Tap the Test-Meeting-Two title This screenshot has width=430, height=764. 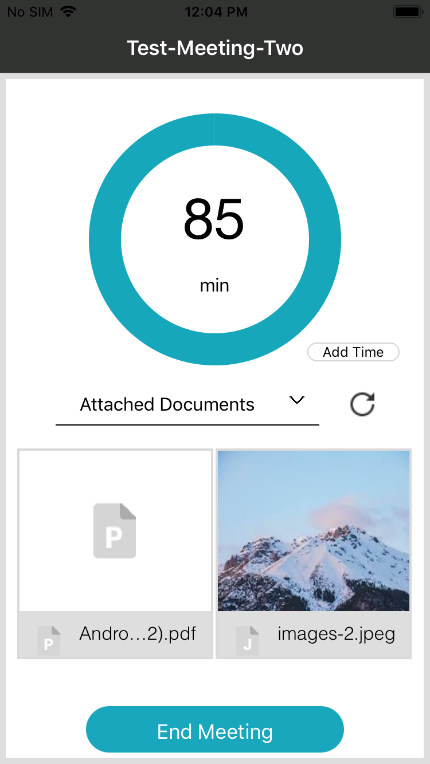click(x=215, y=48)
